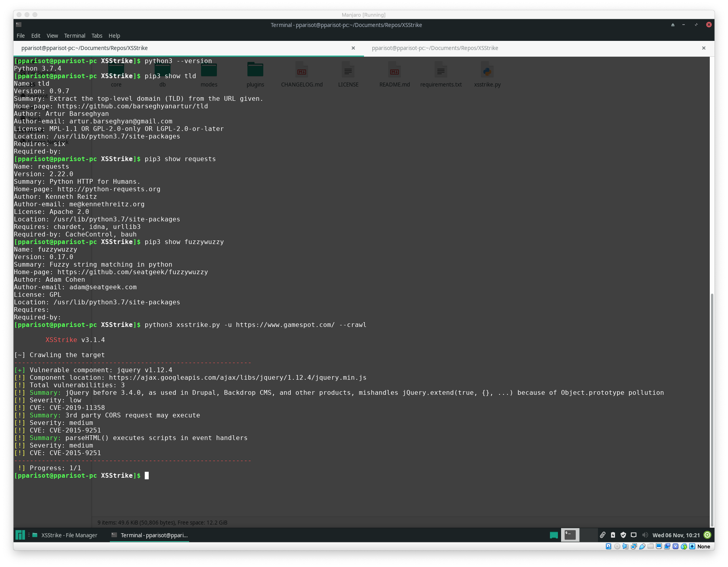The width and height of the screenshot is (728, 567).
Task: Open the File menu in Terminal
Action: [21, 36]
